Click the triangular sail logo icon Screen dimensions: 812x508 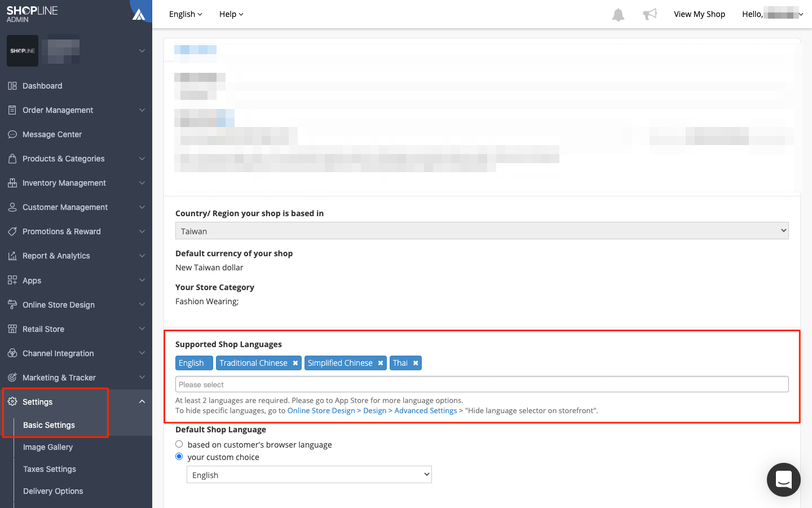(139, 14)
